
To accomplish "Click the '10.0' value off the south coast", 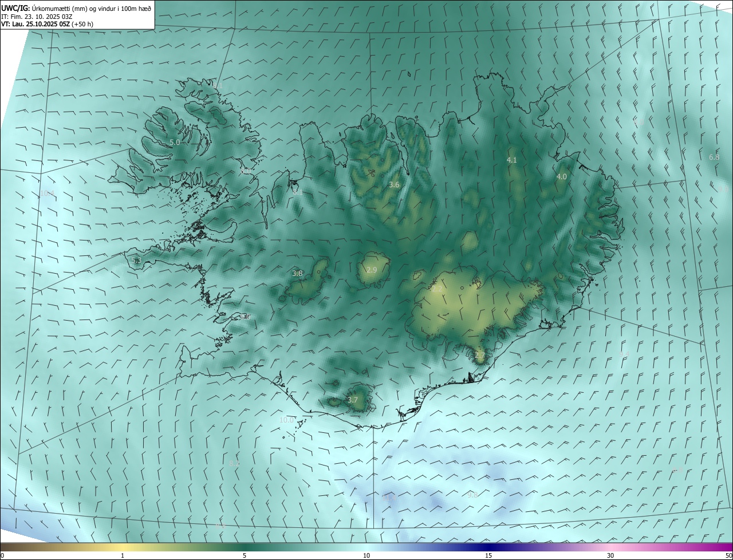I will point(286,420).
